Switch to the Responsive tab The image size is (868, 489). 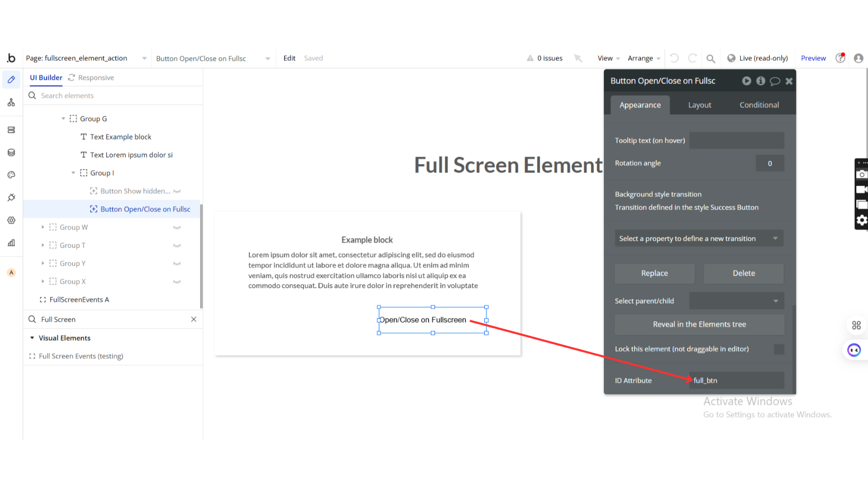pyautogui.click(x=91, y=77)
